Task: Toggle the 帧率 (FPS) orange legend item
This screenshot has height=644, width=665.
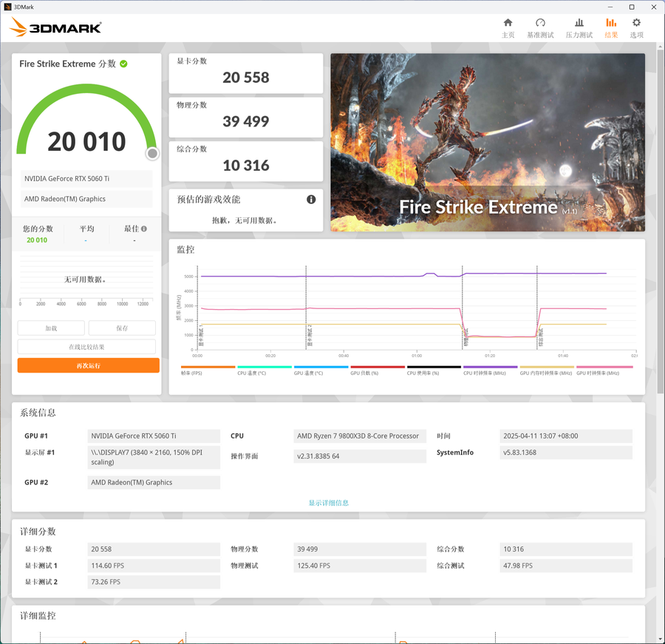Action: pyautogui.click(x=208, y=370)
